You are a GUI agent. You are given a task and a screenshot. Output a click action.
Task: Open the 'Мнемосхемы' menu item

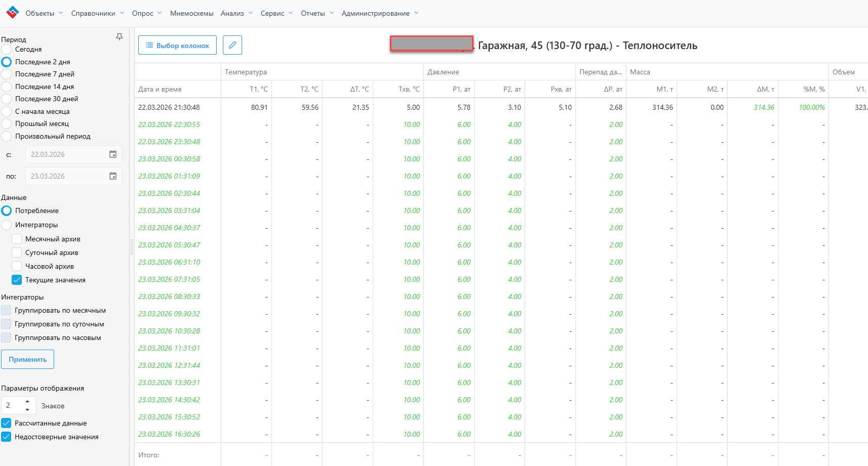pos(191,13)
